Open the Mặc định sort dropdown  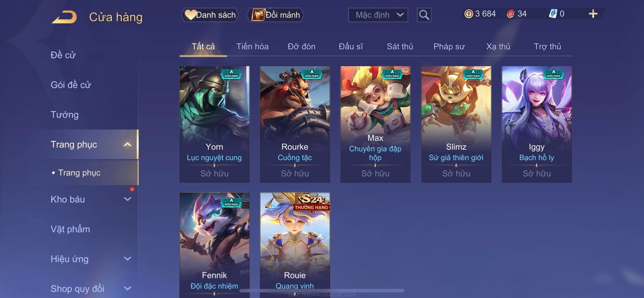coord(378,15)
